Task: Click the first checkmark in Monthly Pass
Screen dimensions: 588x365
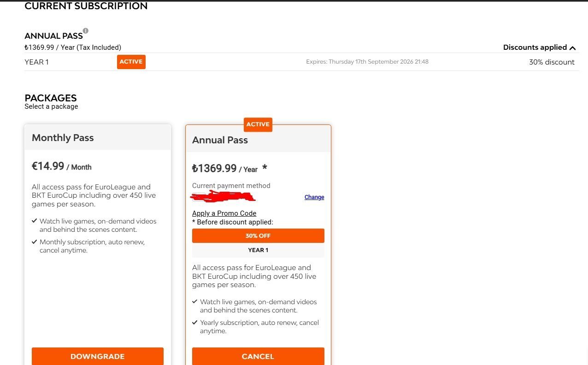Action: (x=35, y=221)
